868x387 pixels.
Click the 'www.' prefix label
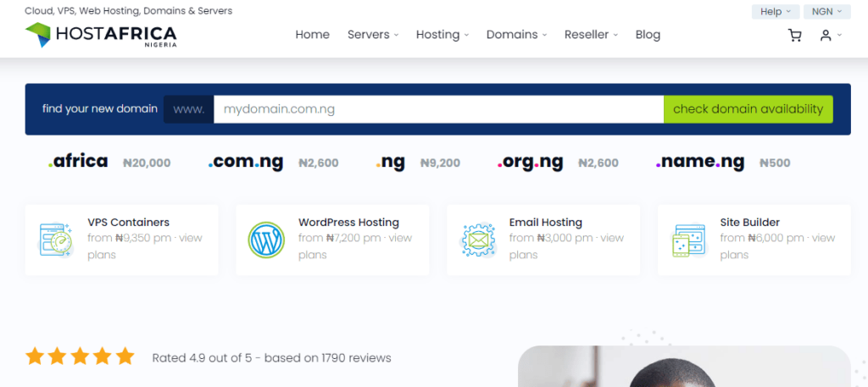point(189,109)
